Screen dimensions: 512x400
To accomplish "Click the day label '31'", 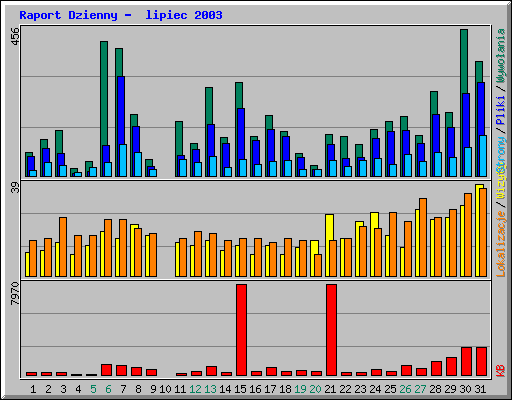I will coord(480,389).
